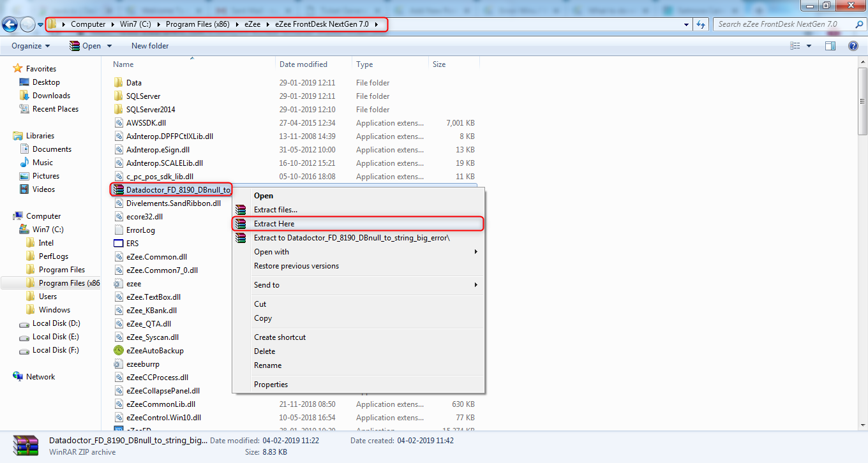
Task: Click the refresh button beside address bar
Action: (701, 24)
